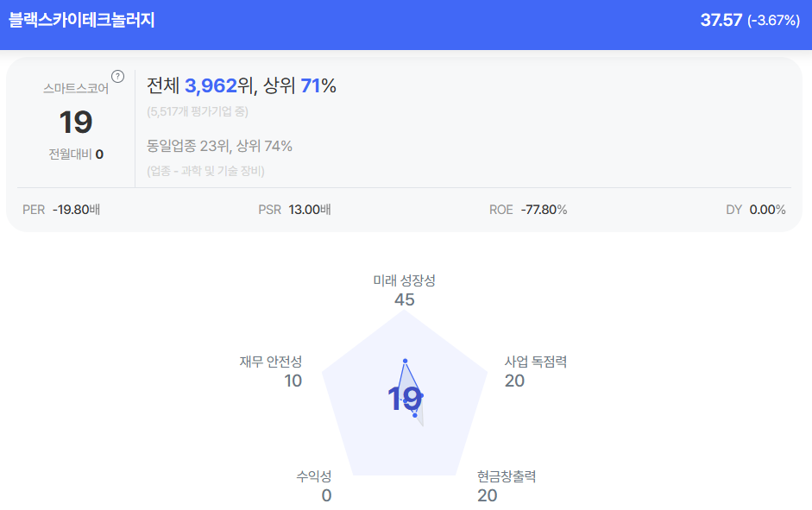Viewport: 812px width, 510px height.
Task: Select the 사업 독점력 radar axis label
Action: coord(535,362)
